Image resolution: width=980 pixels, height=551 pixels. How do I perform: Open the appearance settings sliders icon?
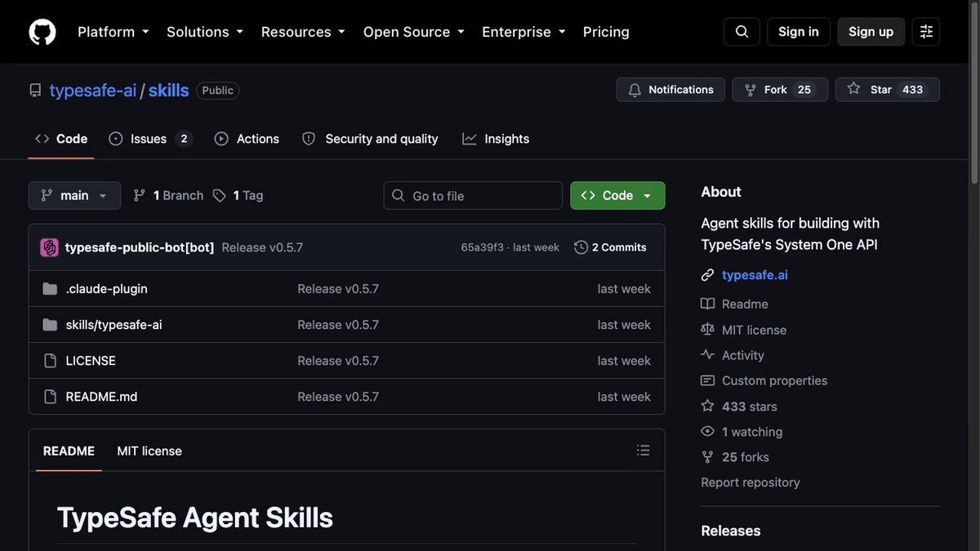click(926, 32)
